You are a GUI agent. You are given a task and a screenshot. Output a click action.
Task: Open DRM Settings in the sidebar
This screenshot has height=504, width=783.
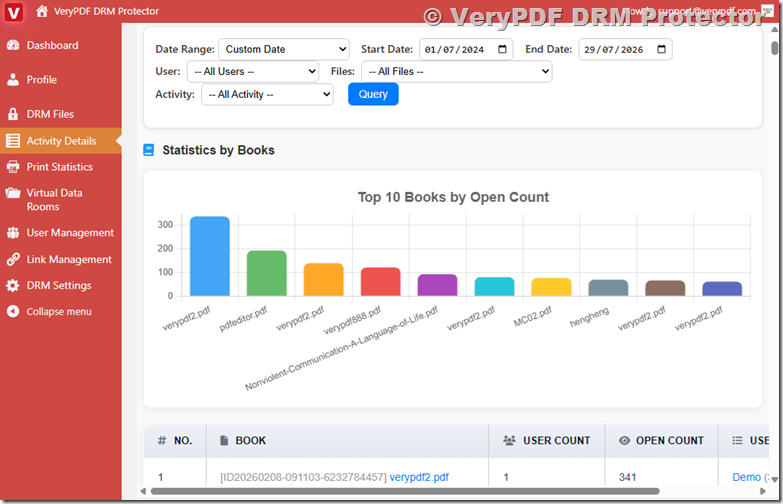pos(59,285)
